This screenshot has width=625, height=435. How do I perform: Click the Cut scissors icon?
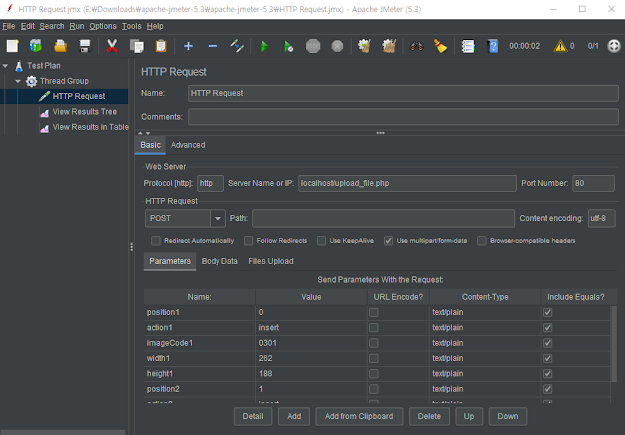(112, 46)
